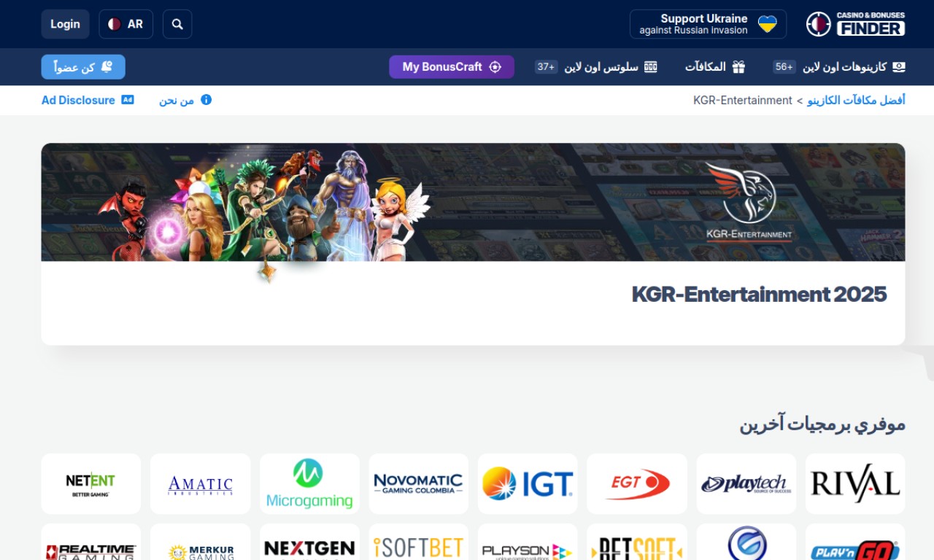Click the Login button
The height and width of the screenshot is (560, 934).
(65, 24)
